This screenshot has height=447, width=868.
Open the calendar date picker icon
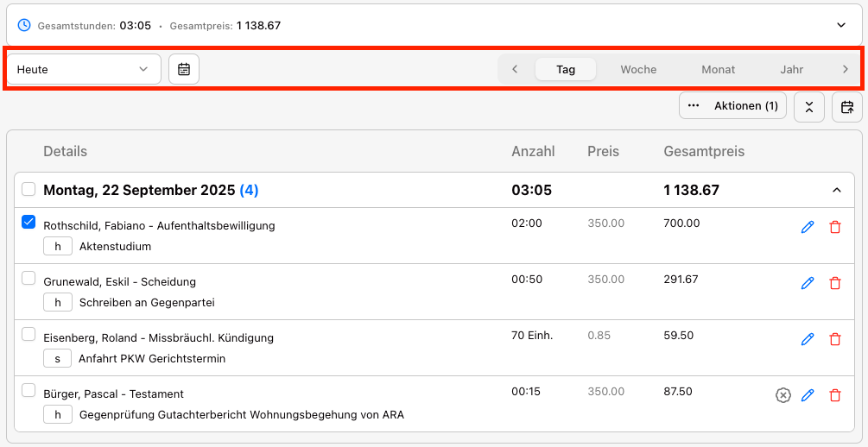click(184, 69)
